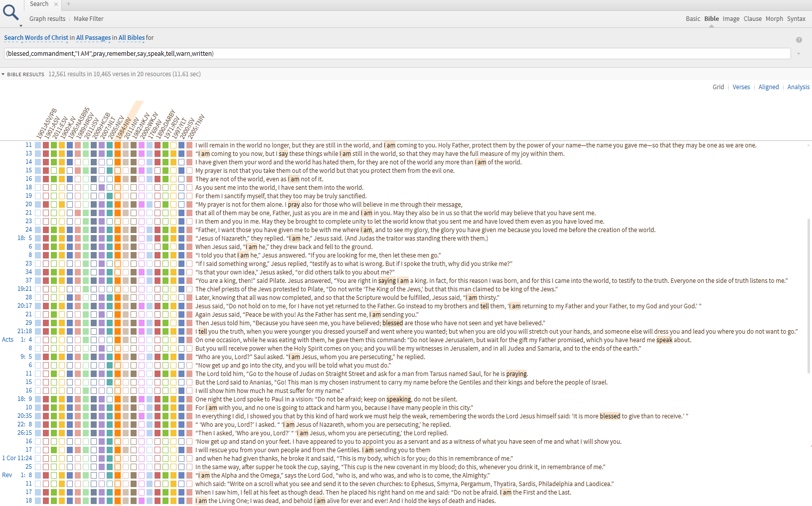Open the help question mark icon
The height and width of the screenshot is (506, 812).
pyautogui.click(x=799, y=40)
